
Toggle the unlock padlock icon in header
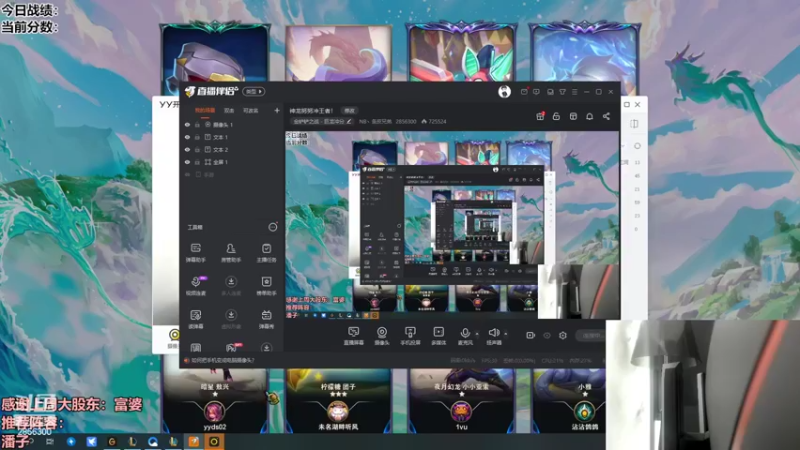click(556, 116)
